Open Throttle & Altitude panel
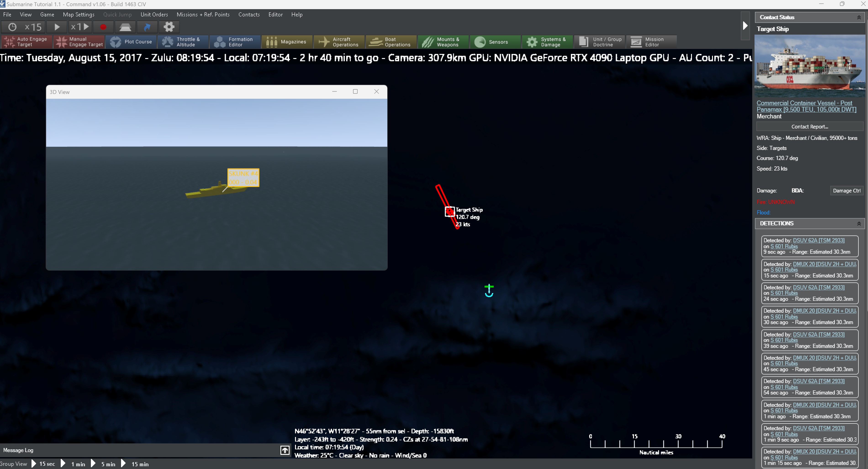The image size is (868, 469). click(x=183, y=42)
